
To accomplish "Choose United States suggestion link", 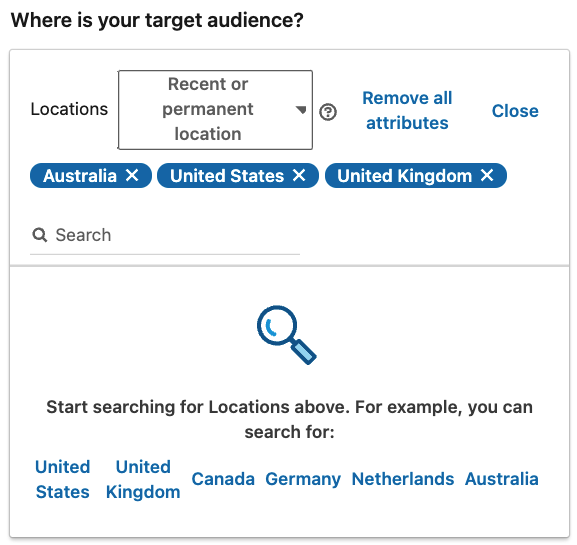I will click(x=63, y=479).
